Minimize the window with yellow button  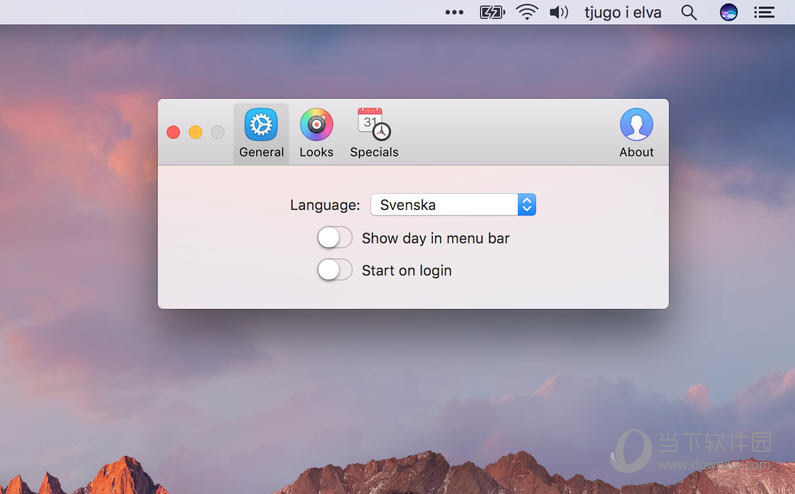196,132
